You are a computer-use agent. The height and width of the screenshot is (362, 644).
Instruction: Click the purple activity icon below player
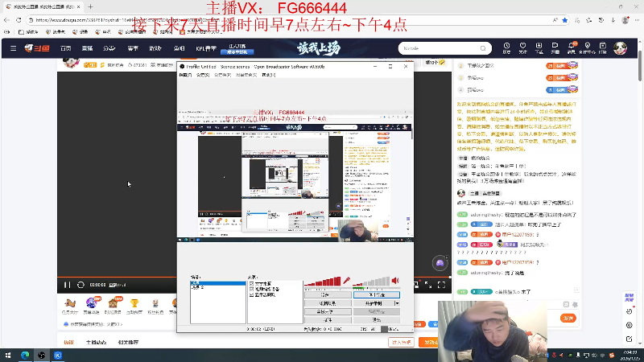(x=91, y=303)
